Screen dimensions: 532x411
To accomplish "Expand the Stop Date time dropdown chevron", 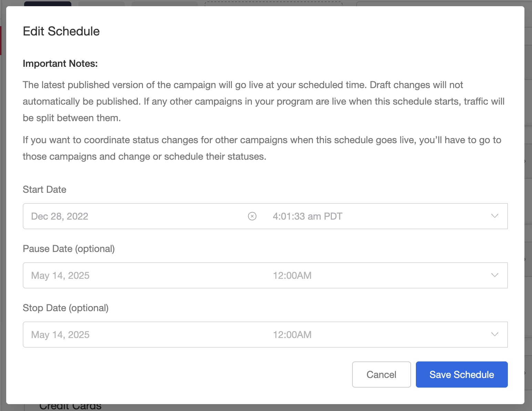I will click(x=495, y=335).
